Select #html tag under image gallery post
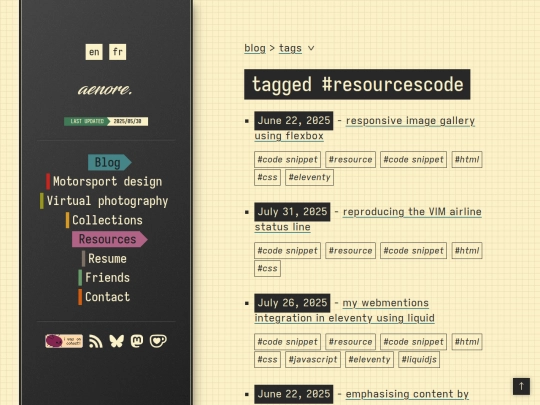Screen dimensions: 540x405 (x=467, y=159)
